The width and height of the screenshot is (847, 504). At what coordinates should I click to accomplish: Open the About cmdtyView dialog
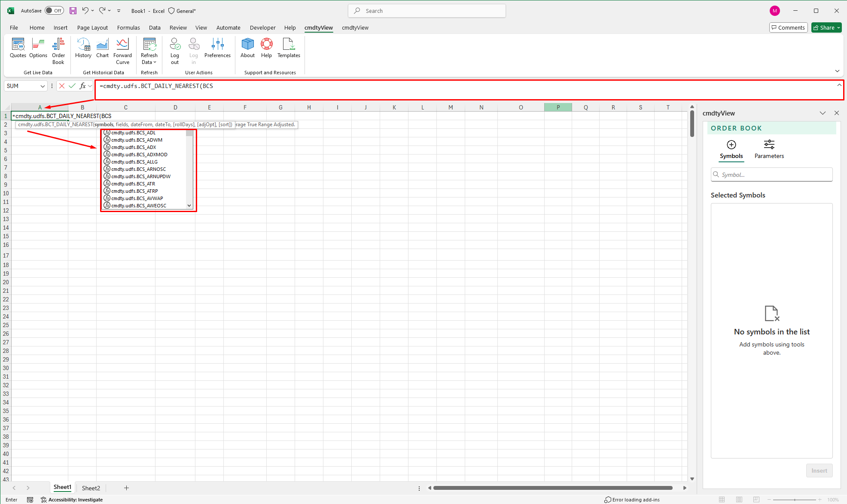247,48
